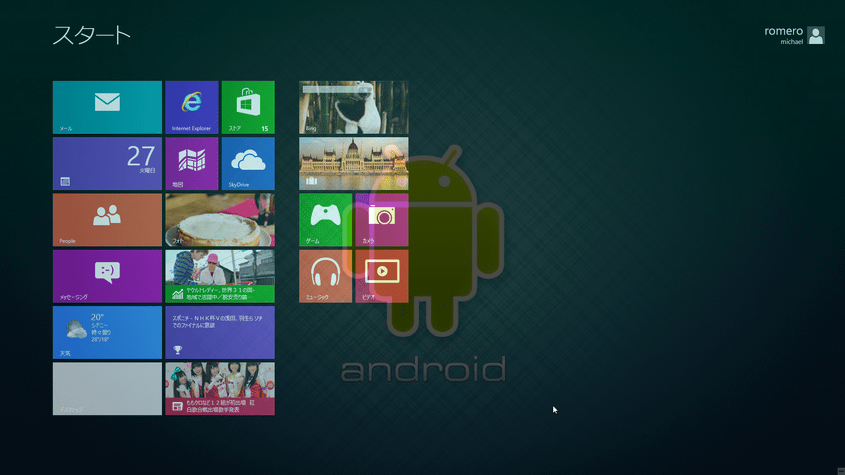Viewport: 845px width, 475px height.
Task: Open the Video tile
Action: tap(382, 276)
